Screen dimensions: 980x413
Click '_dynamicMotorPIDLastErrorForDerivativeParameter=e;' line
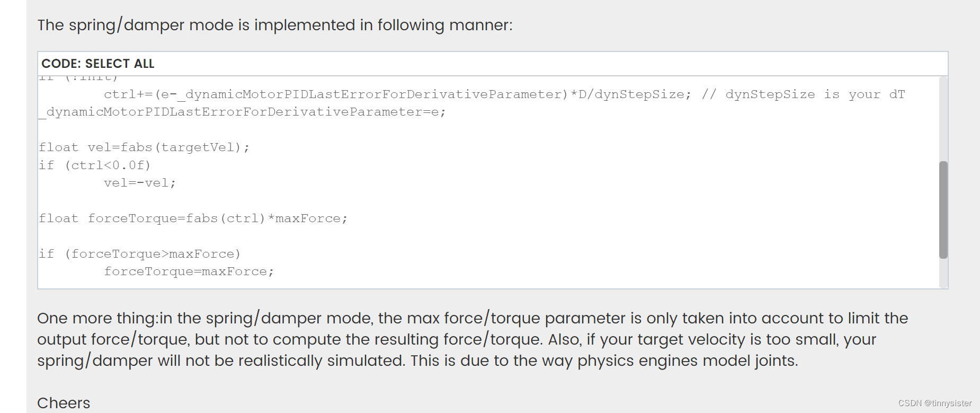pos(243,112)
